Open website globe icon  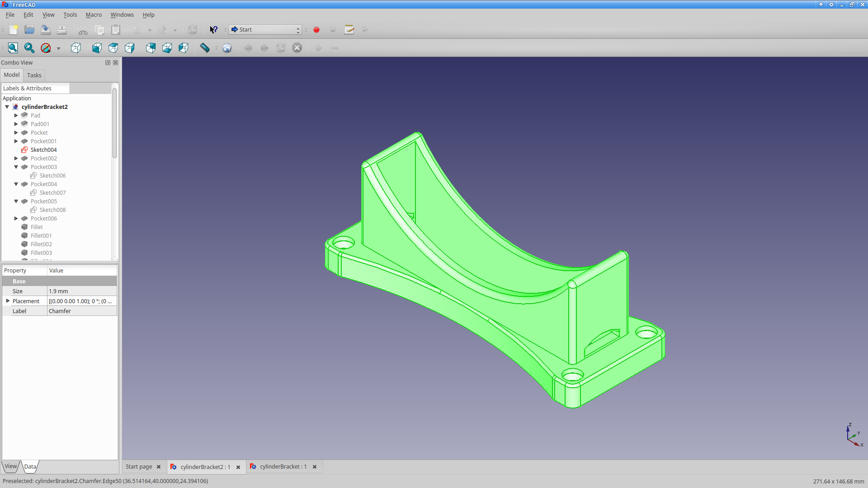[227, 48]
